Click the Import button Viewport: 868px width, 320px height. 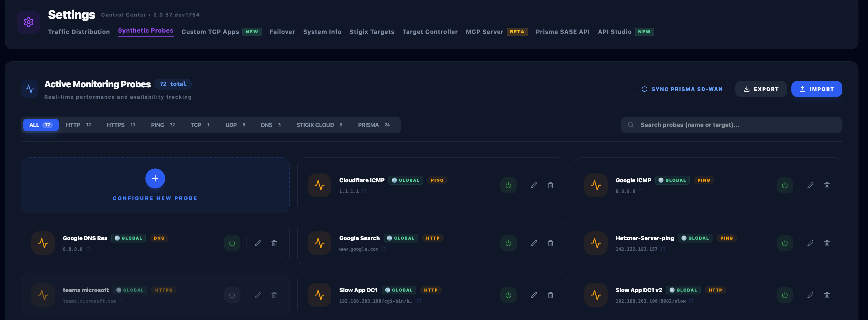coord(816,89)
